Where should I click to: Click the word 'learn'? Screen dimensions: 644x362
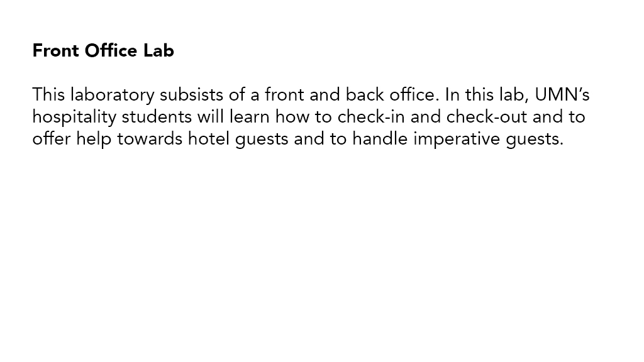(250, 116)
